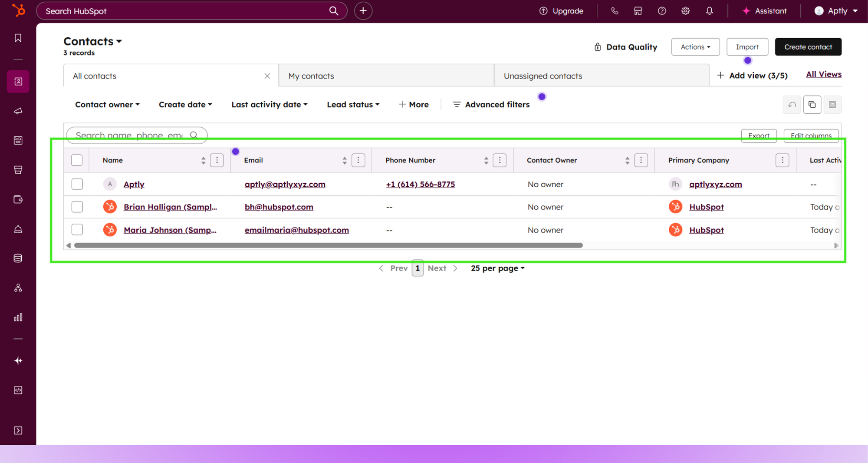Open the 25 per page dropdown

coord(498,268)
